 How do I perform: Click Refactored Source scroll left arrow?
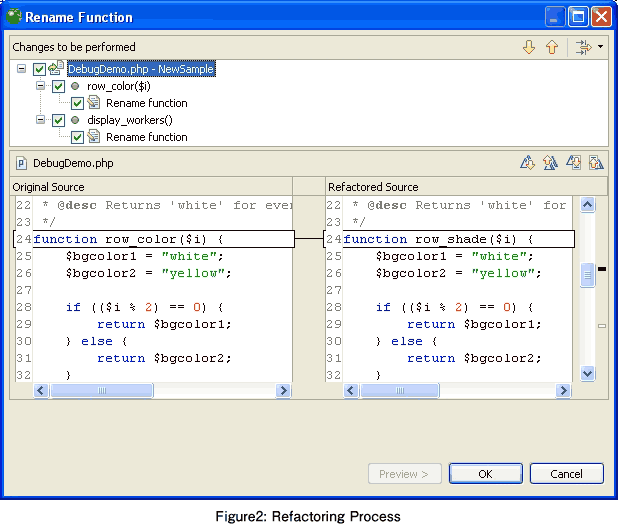(351, 390)
